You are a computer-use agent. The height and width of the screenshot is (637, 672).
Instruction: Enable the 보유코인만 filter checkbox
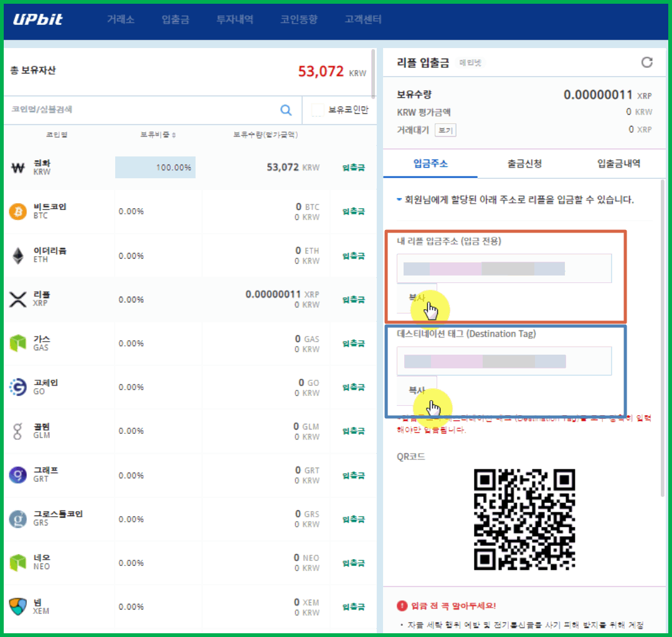tap(319, 110)
